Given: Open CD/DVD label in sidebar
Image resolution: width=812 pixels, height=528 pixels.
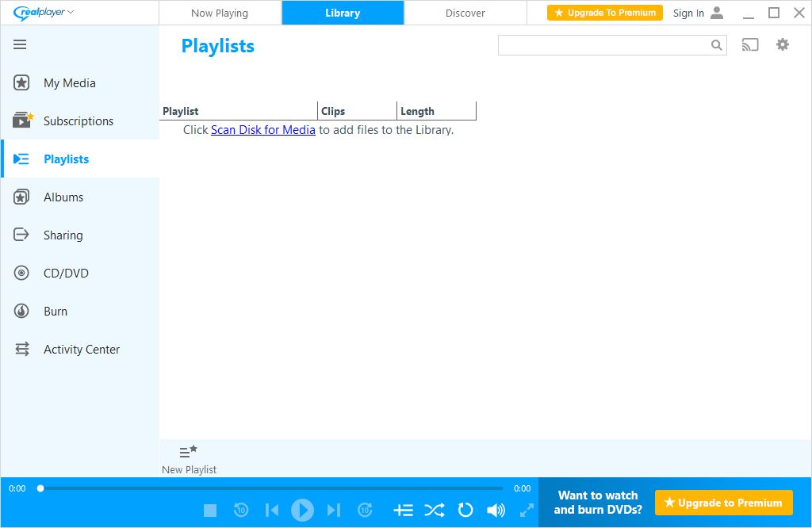Looking at the screenshot, I should point(66,273).
